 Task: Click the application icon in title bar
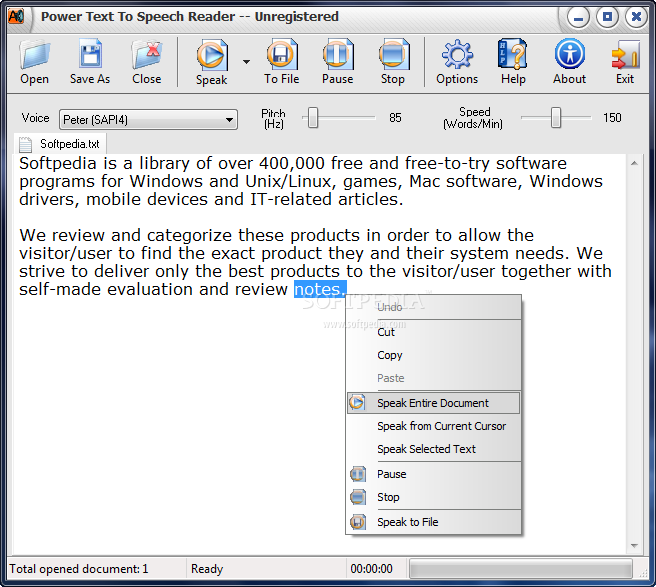[16, 17]
